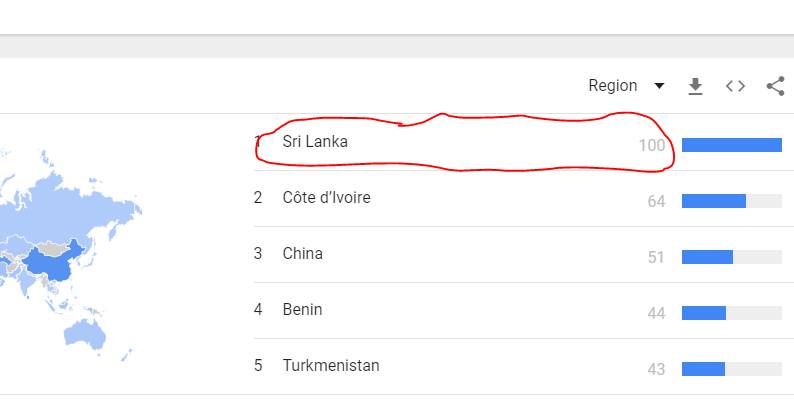794x400 pixels.
Task: Click Côte d'Ivoire's interest bar
Action: (x=731, y=201)
